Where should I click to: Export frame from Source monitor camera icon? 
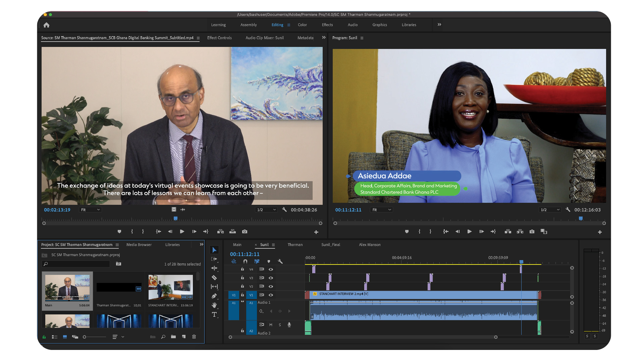245,232
